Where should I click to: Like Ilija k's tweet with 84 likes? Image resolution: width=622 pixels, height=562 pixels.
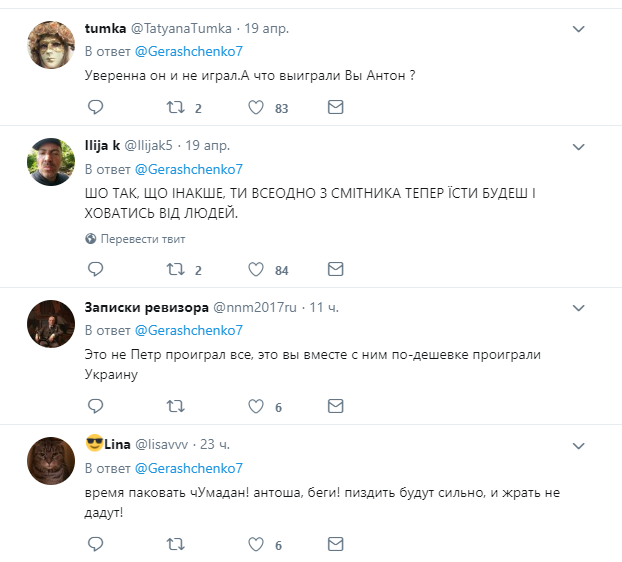(x=255, y=269)
